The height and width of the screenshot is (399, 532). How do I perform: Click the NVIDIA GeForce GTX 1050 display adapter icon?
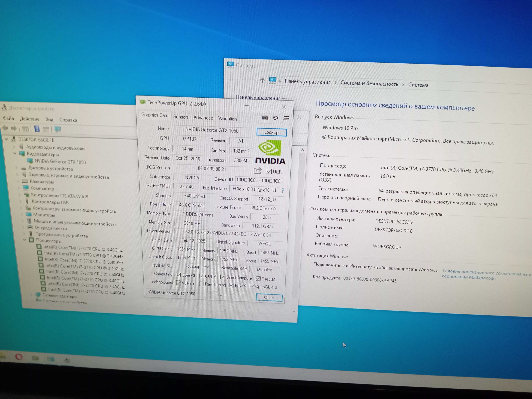click(x=30, y=161)
